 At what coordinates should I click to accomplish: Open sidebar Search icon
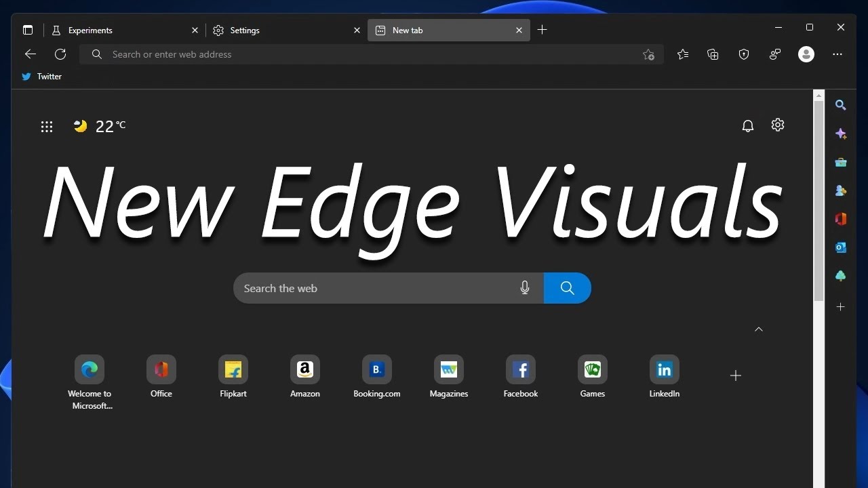point(841,105)
